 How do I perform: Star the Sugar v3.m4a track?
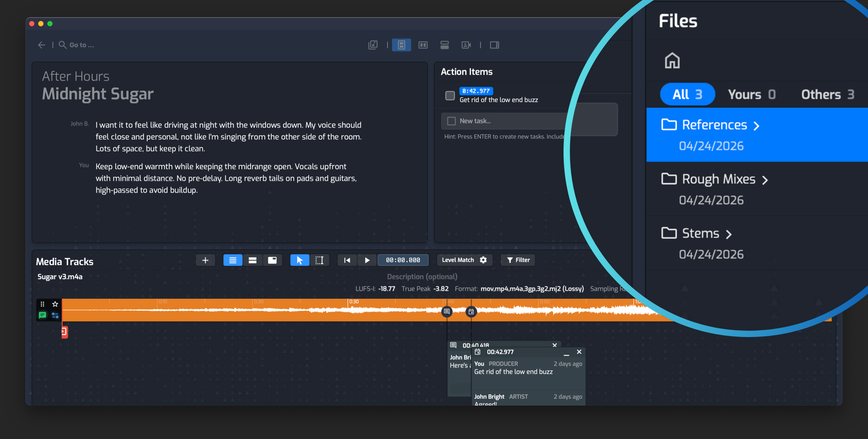[x=55, y=304]
